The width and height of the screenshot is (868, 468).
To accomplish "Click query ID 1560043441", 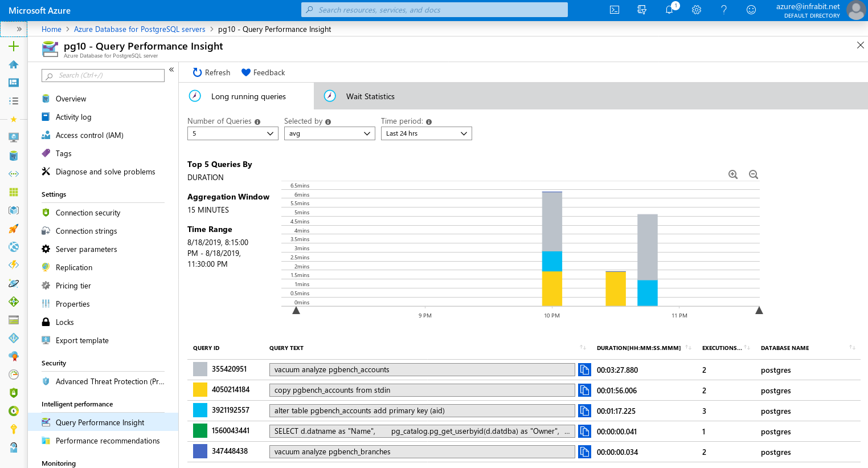I will click(x=231, y=430).
